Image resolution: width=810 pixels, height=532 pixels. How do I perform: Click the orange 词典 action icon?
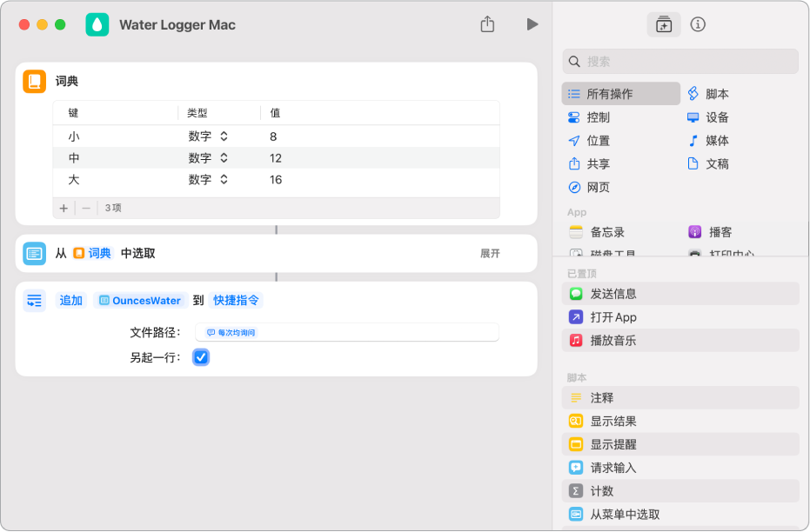(x=35, y=82)
